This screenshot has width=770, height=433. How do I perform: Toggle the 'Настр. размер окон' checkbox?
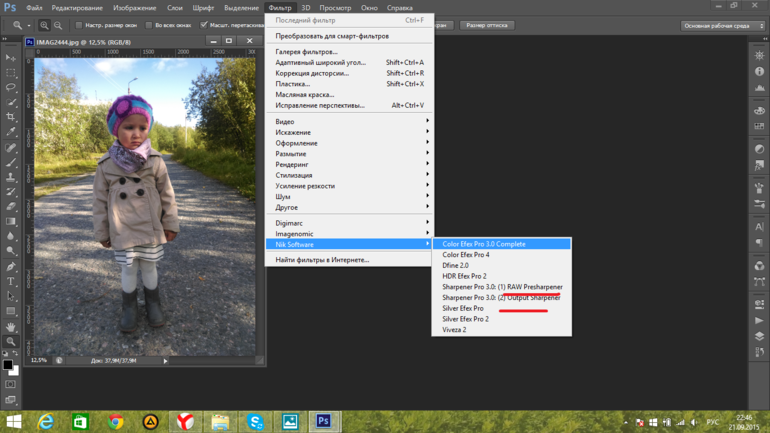click(79, 25)
